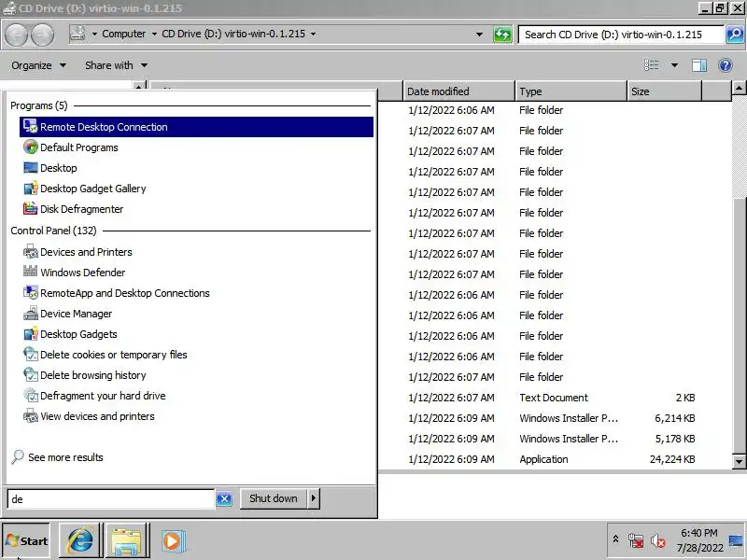Click the Explorer Forward button
Image resolution: width=747 pixels, height=560 pixels.
[43, 35]
